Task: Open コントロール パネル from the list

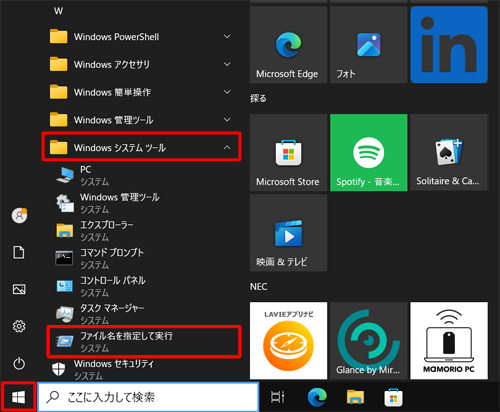Action: click(x=143, y=286)
